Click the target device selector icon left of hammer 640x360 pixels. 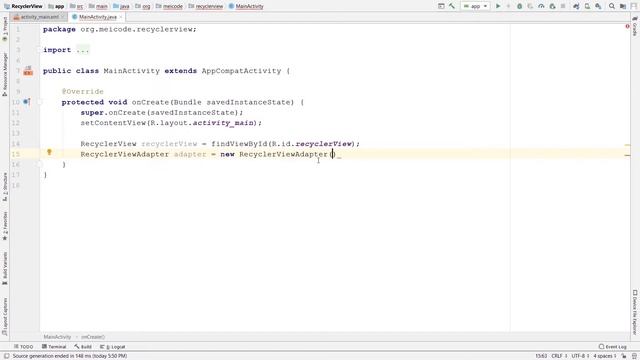[x=441, y=6]
